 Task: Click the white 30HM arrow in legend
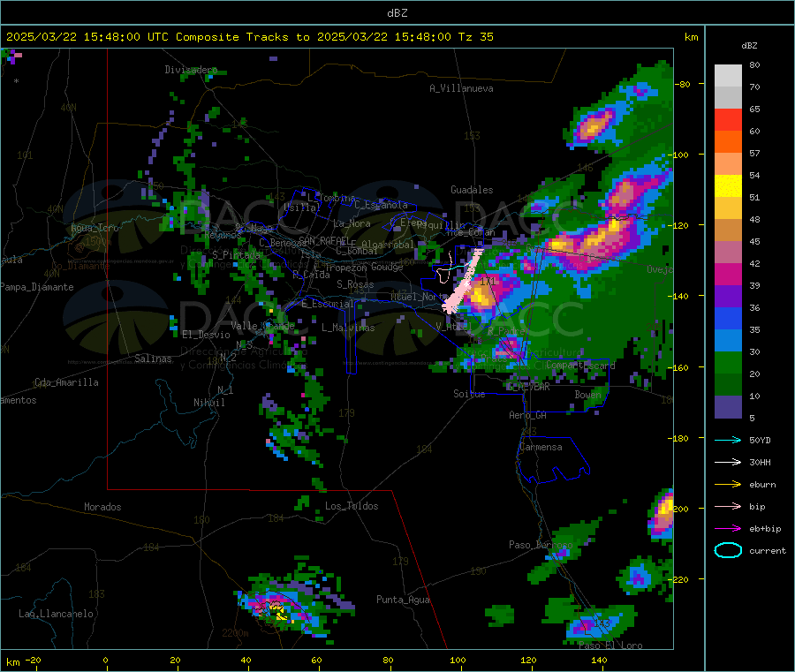(728, 462)
